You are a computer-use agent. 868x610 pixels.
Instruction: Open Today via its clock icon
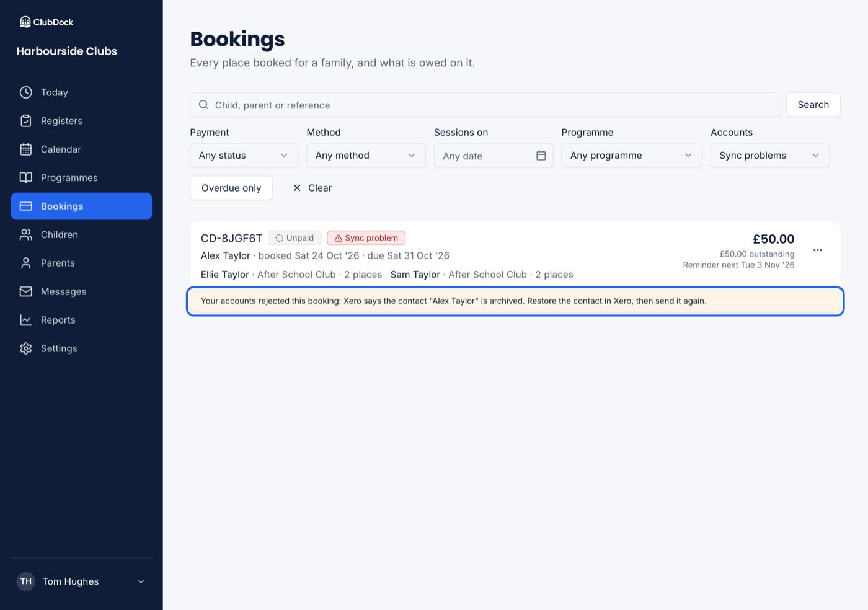tap(25, 92)
